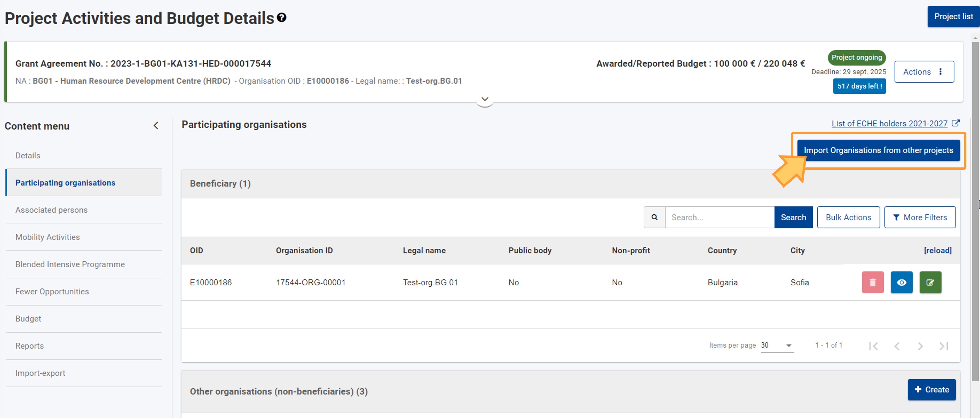This screenshot has width=980, height=418.
Task: Go to the next results page
Action: point(920,346)
